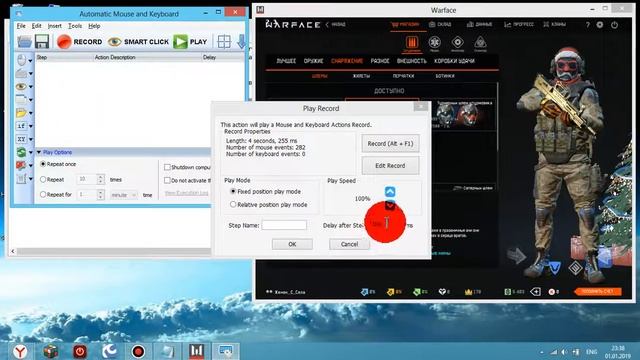The image size is (640, 360).
Task: Open the shop cart tab in Warface
Action: (405, 24)
